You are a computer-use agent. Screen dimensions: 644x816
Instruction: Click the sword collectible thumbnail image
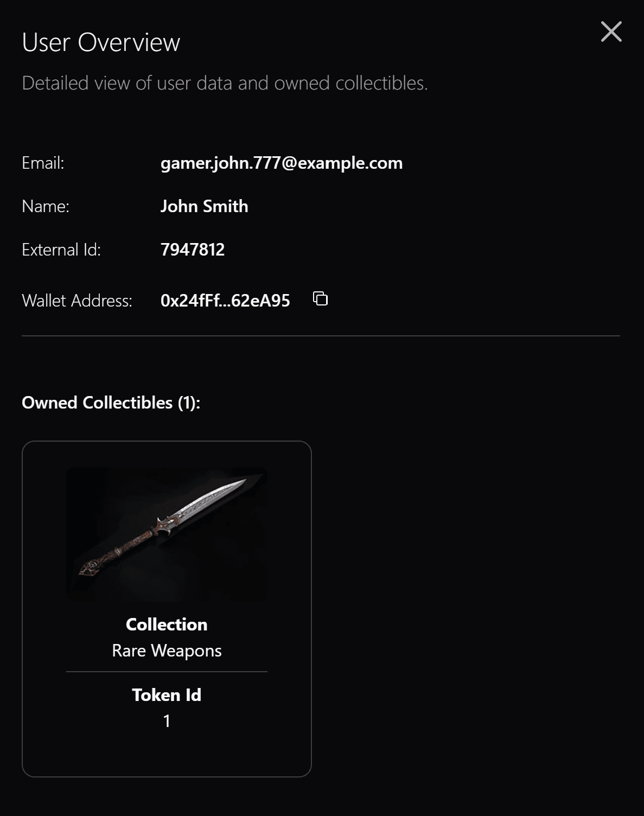click(167, 534)
